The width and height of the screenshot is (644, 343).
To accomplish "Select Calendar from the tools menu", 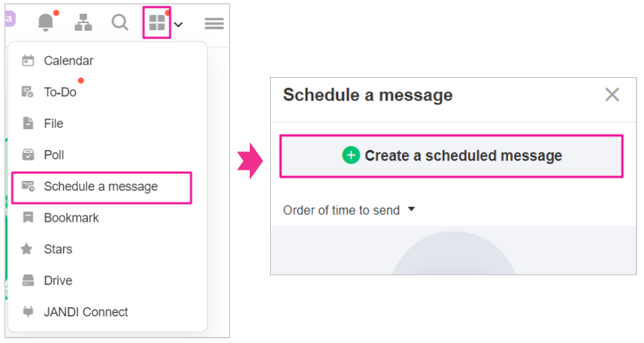I will (x=68, y=61).
